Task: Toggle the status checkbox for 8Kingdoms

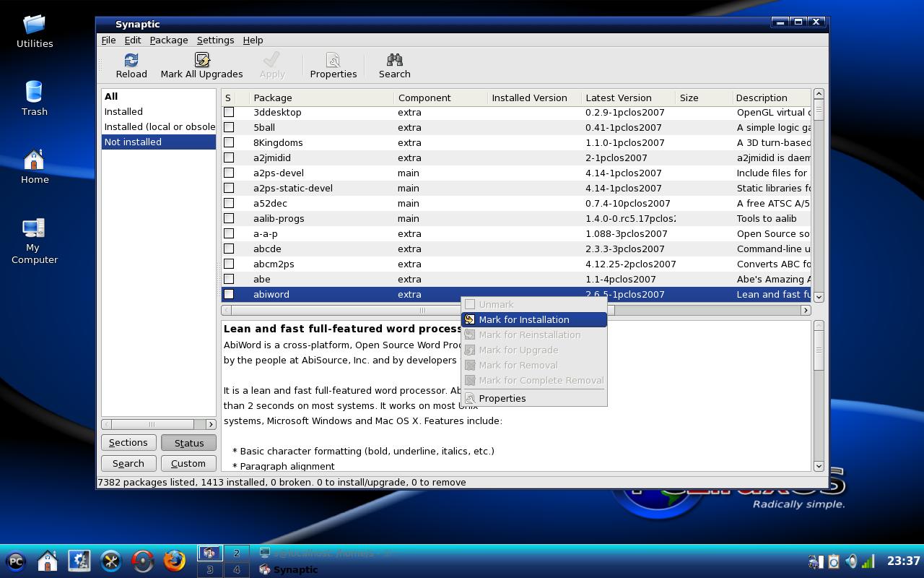Action: (x=229, y=142)
